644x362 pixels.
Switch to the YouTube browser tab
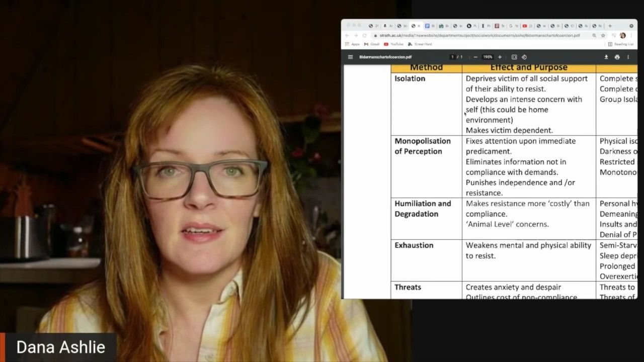point(525,26)
